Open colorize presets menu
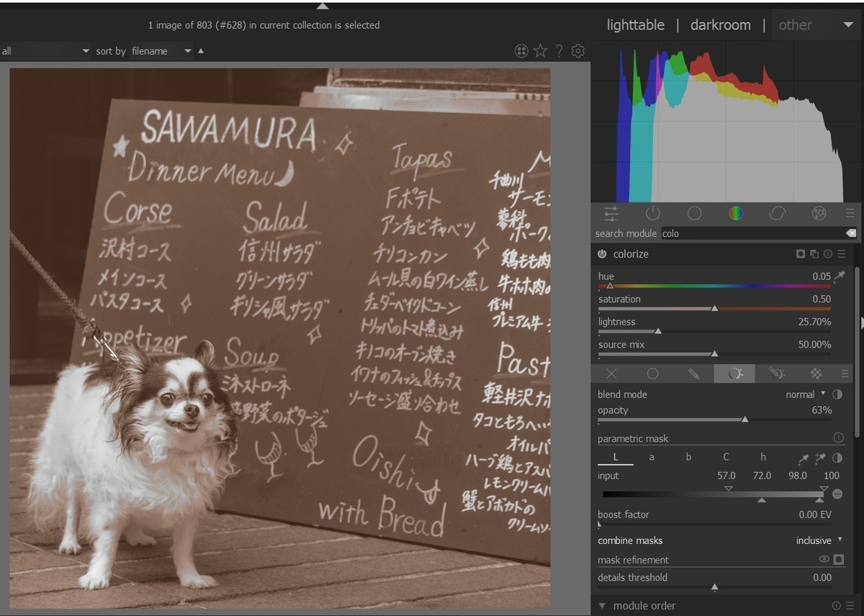Image resolution: width=864 pixels, height=616 pixels. click(842, 254)
